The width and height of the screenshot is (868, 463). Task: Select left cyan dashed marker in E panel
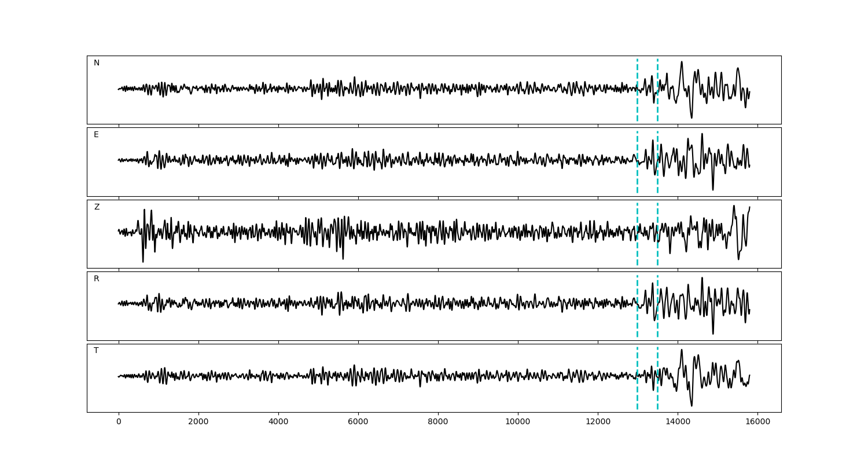coord(637,179)
